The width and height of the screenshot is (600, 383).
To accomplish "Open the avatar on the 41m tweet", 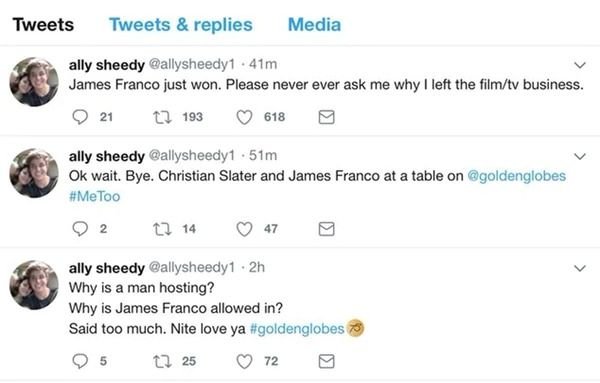I will (x=34, y=82).
